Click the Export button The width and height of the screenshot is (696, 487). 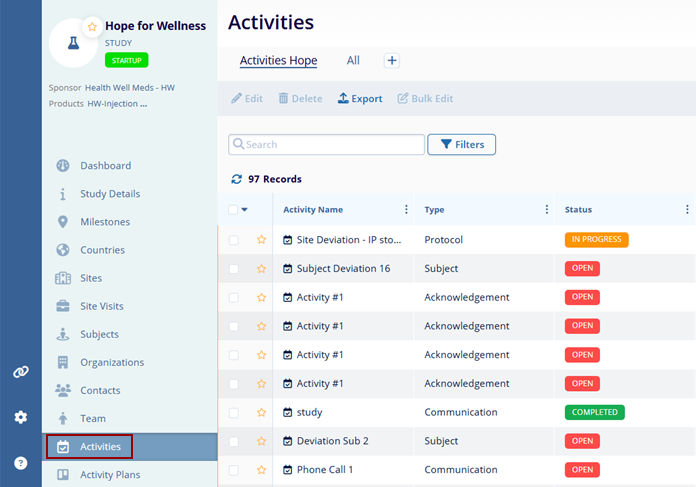[360, 99]
